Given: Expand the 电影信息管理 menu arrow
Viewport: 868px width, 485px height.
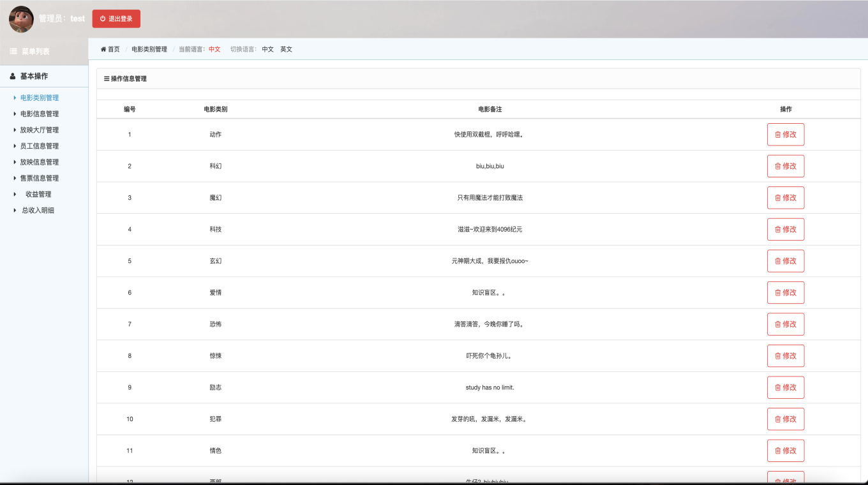Looking at the screenshot, I should 15,114.
